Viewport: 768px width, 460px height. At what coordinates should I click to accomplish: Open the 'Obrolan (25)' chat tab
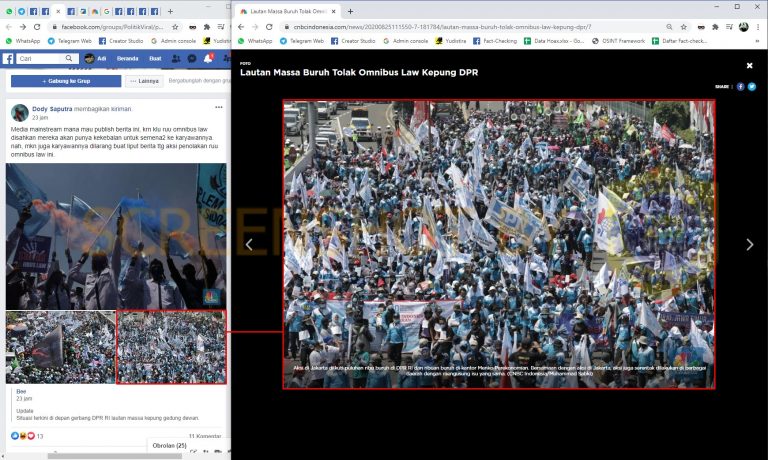(169, 446)
